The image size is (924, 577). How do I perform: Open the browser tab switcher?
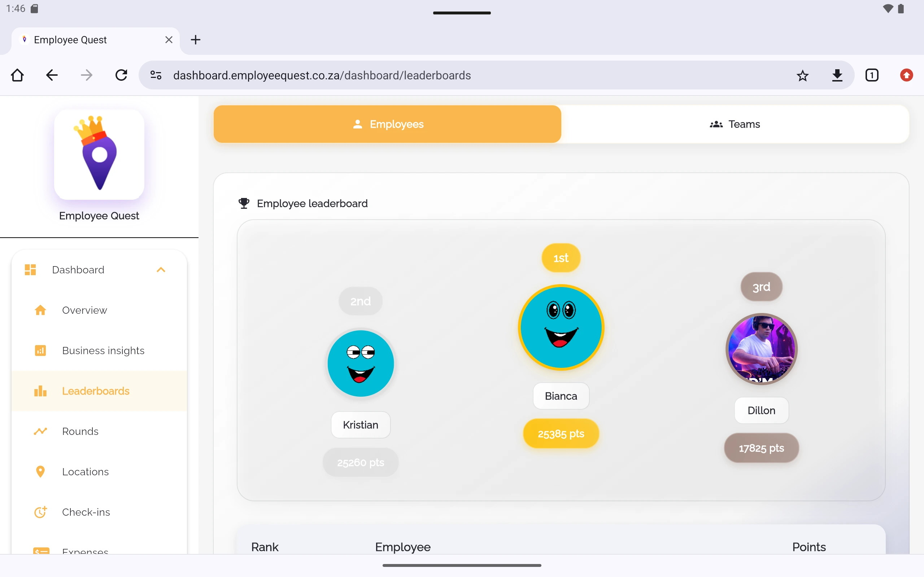872,75
